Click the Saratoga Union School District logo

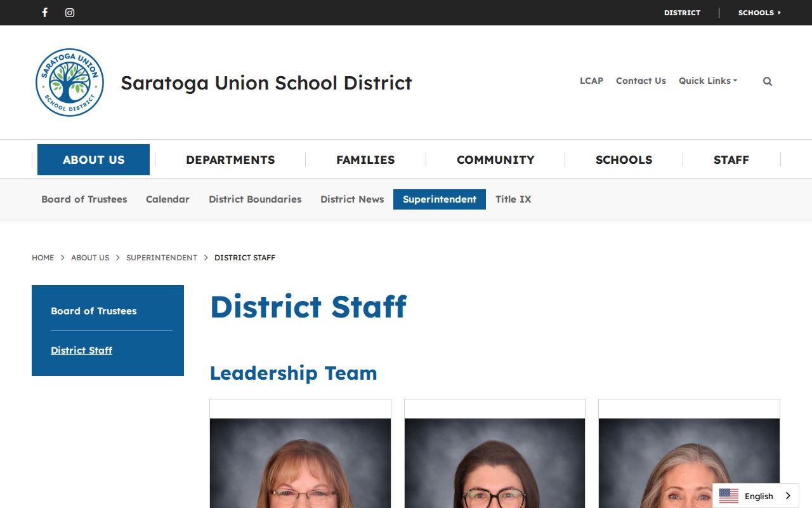click(x=70, y=83)
